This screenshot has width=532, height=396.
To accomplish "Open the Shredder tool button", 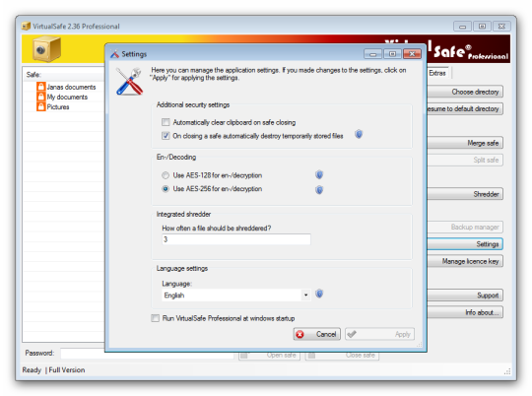I will [465, 194].
